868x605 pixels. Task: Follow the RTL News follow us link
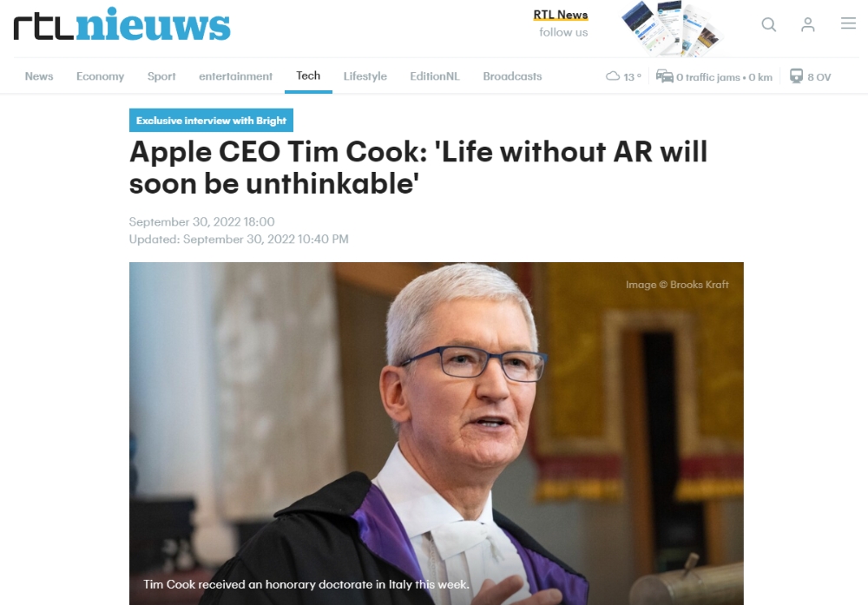[x=561, y=23]
